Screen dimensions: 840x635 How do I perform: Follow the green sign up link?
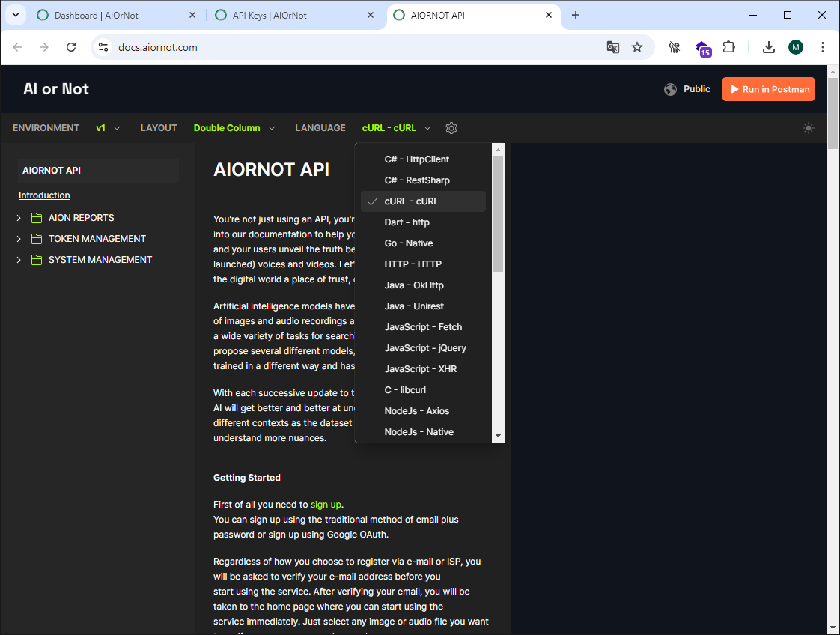click(326, 504)
